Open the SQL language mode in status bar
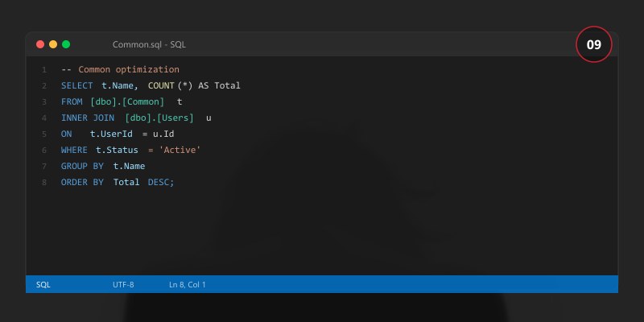Screen dimensions: 644x322 coord(43,284)
